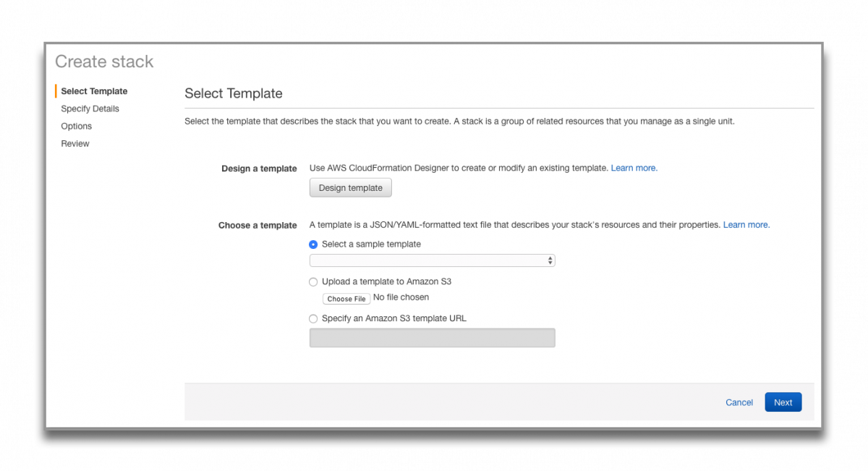Click the 'Select Template' main section heading
Viewport: 868px width, 471px height.
[233, 93]
